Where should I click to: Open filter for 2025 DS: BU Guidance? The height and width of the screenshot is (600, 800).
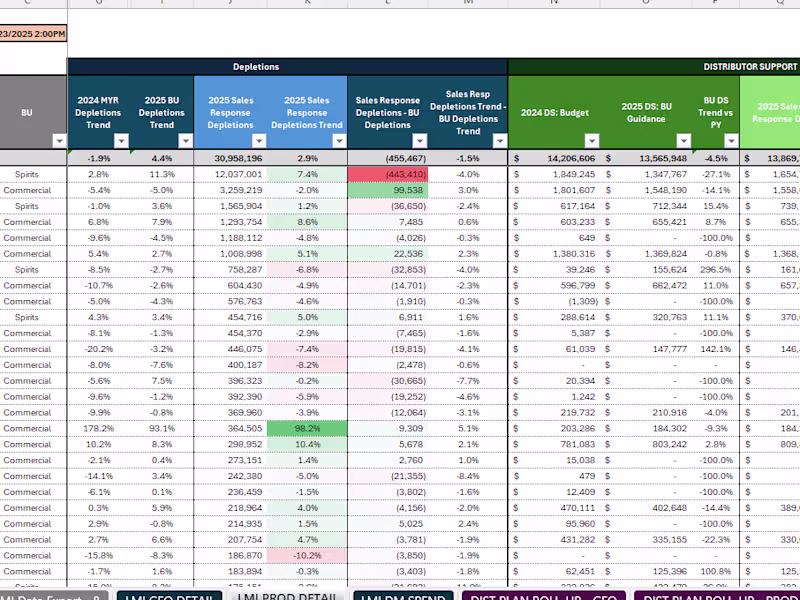(x=684, y=141)
